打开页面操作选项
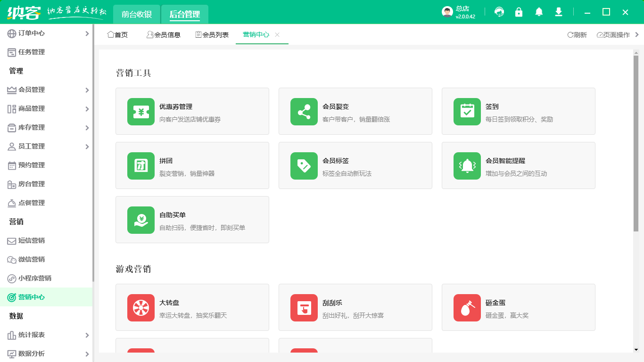 tap(614, 34)
